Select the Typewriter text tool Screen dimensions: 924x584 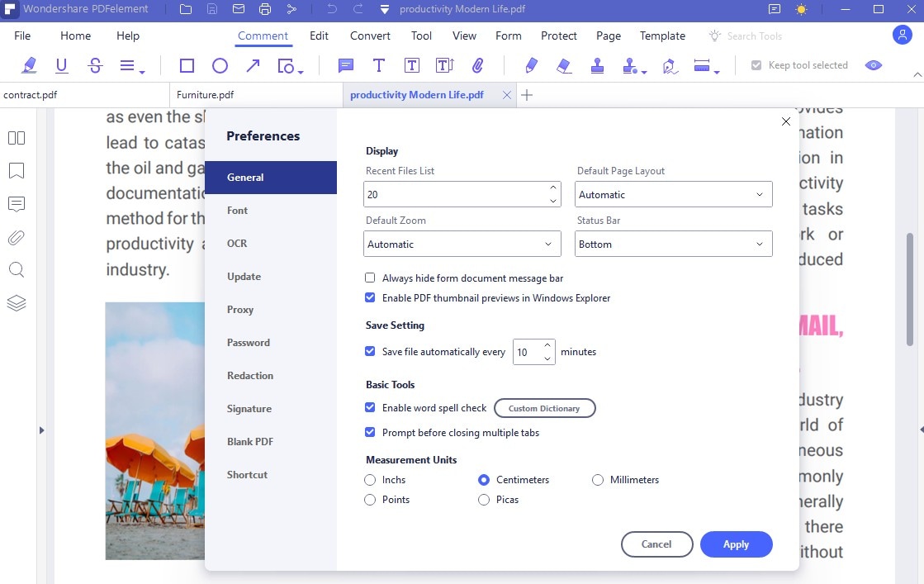[x=379, y=65]
